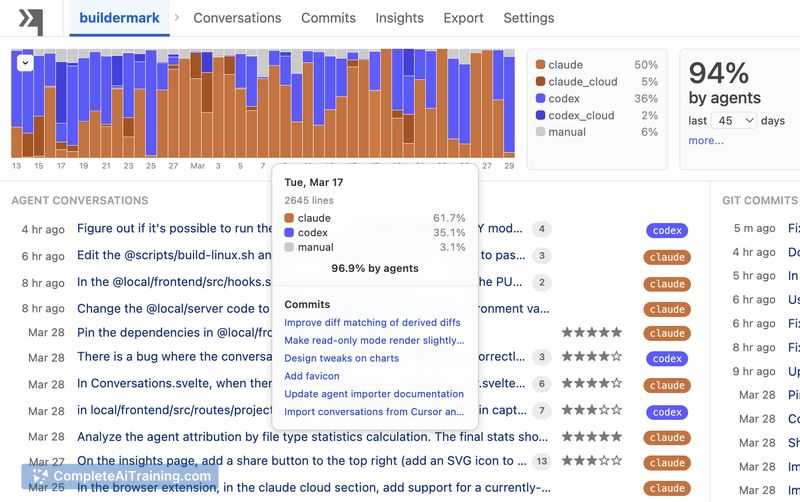Click the breadcrumb chevron after buildermark
800x502 pixels.
177,18
